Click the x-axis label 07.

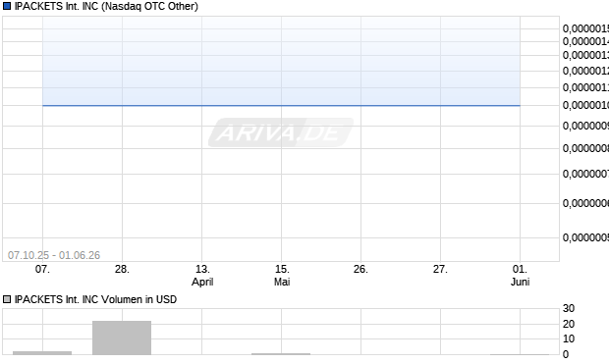click(x=42, y=269)
